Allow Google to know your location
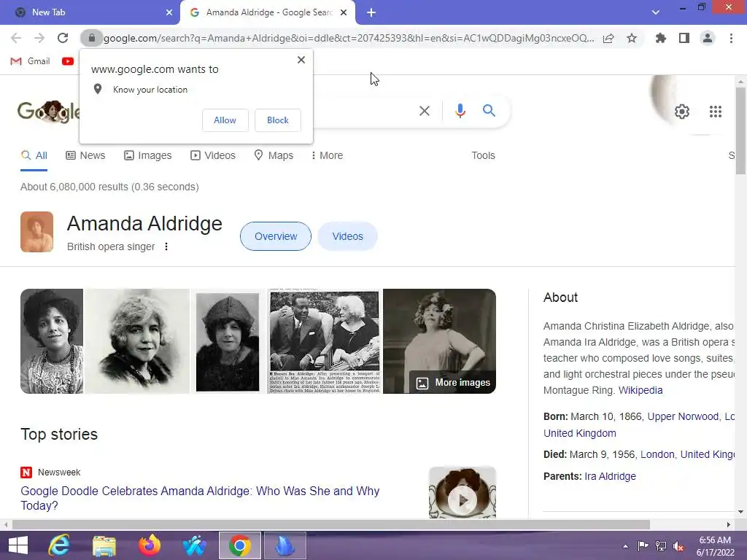 click(x=225, y=120)
